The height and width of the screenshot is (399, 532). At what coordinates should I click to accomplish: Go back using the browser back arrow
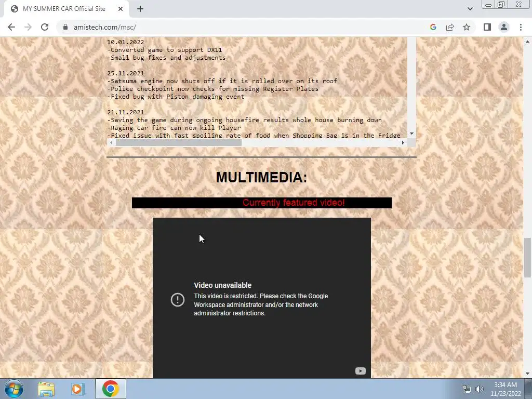point(11,27)
